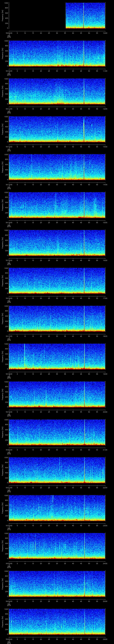Click the 11:00 end time label
Image resolution: width=114 pixels, height=644 pixels.
click(x=105, y=71)
